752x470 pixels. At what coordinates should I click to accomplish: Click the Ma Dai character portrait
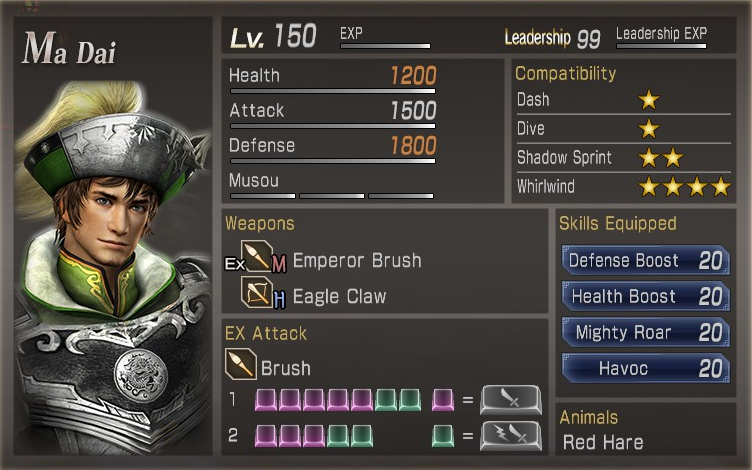(x=113, y=269)
